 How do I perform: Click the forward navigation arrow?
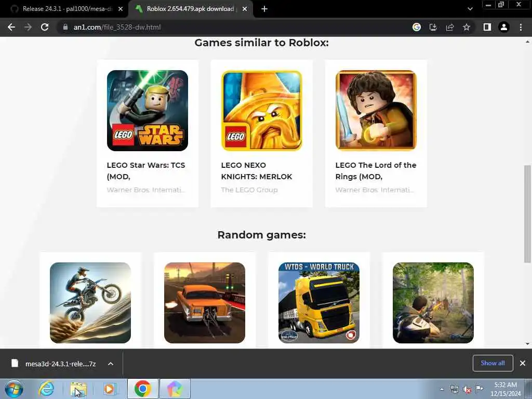coord(28,27)
